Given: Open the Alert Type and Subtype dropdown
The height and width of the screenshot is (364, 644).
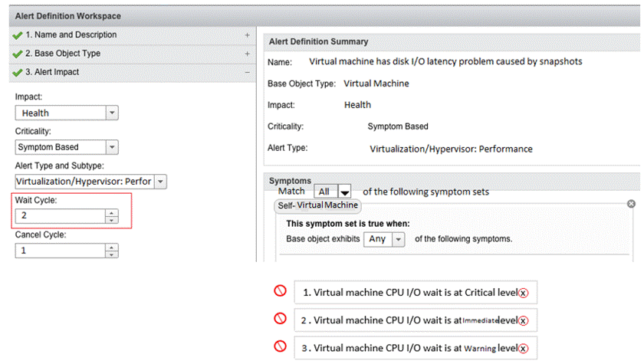Looking at the screenshot, I should (161, 182).
